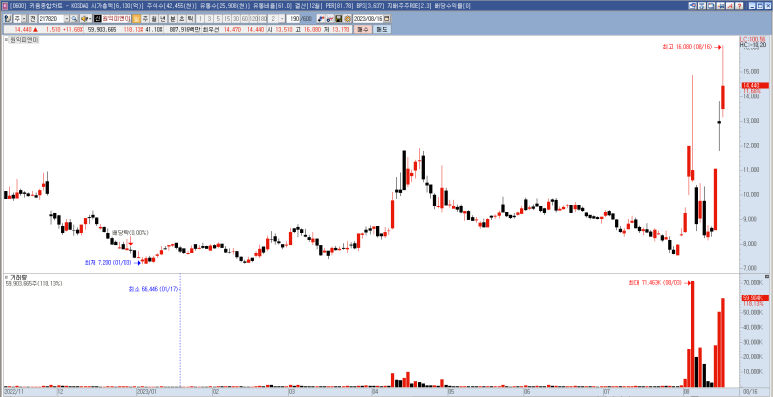Viewport: 773px width, 397px height.
Task: Switch chart to 주 (weekly) period
Action: pyautogui.click(x=145, y=18)
